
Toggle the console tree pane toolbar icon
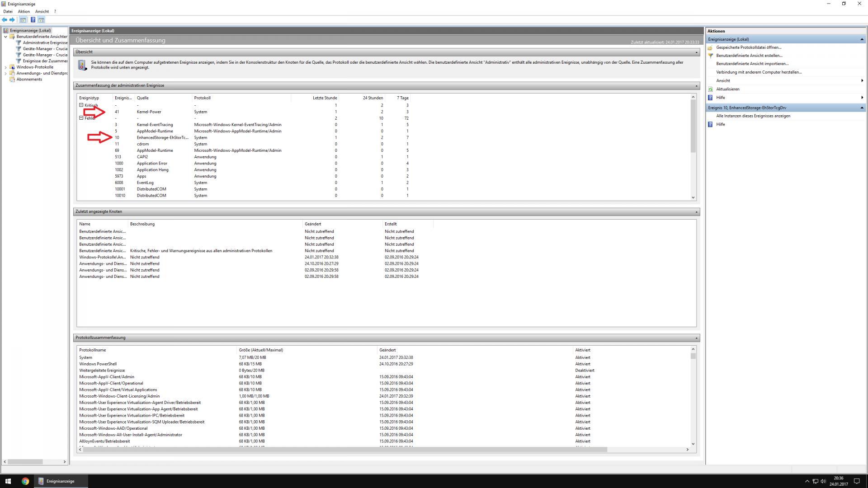(x=23, y=20)
